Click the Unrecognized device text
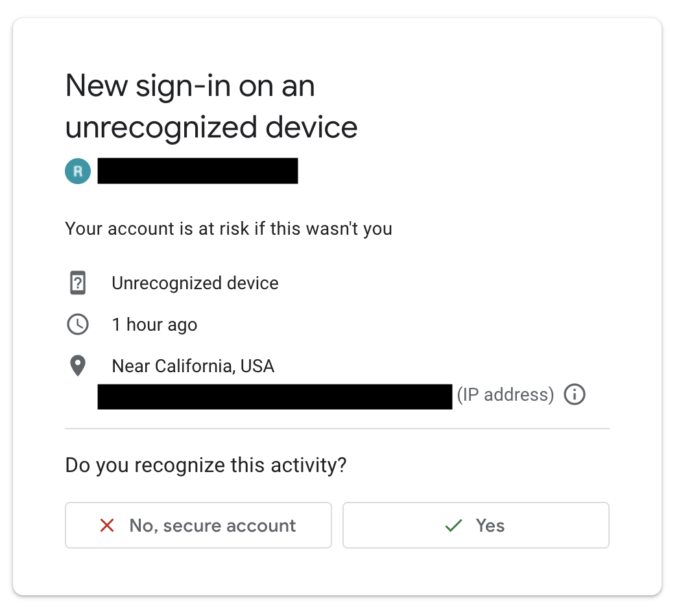Screen dimensions: 681x616 point(195,283)
